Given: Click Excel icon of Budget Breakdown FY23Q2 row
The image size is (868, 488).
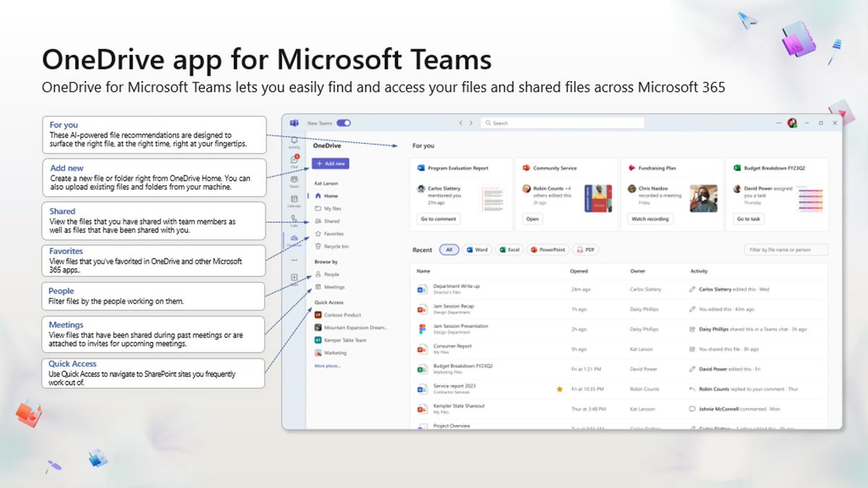Looking at the screenshot, I should click(422, 369).
